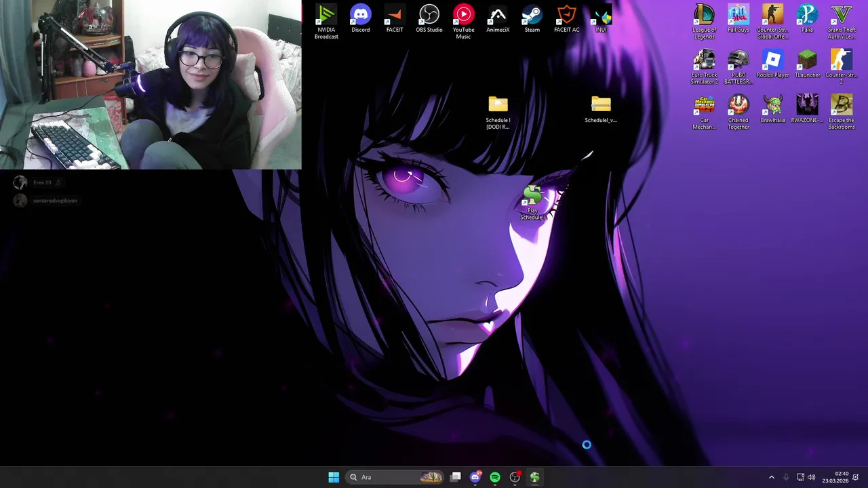Select the Schedulel_v... folder on desktop

coord(601,110)
